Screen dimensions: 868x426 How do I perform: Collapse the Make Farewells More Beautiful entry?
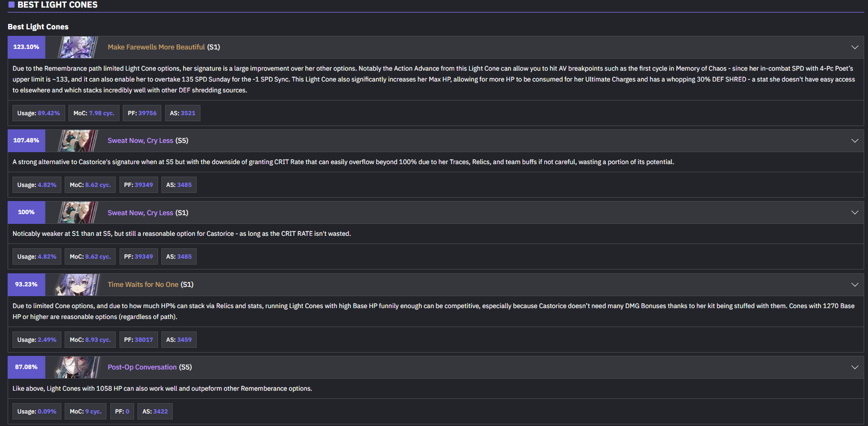coord(854,47)
